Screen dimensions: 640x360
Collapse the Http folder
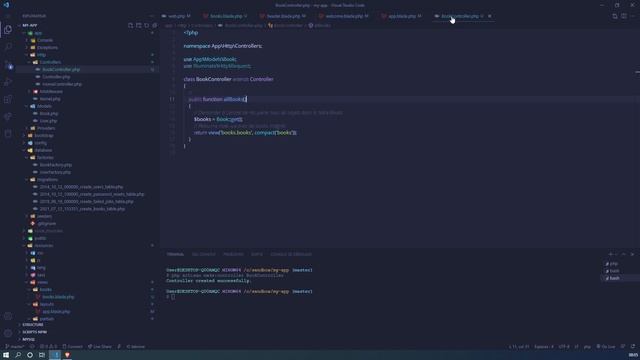point(41,55)
